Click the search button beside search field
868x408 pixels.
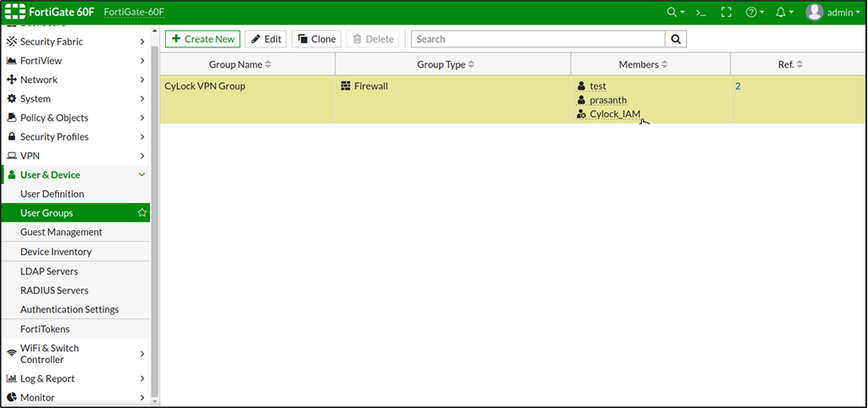click(x=676, y=39)
